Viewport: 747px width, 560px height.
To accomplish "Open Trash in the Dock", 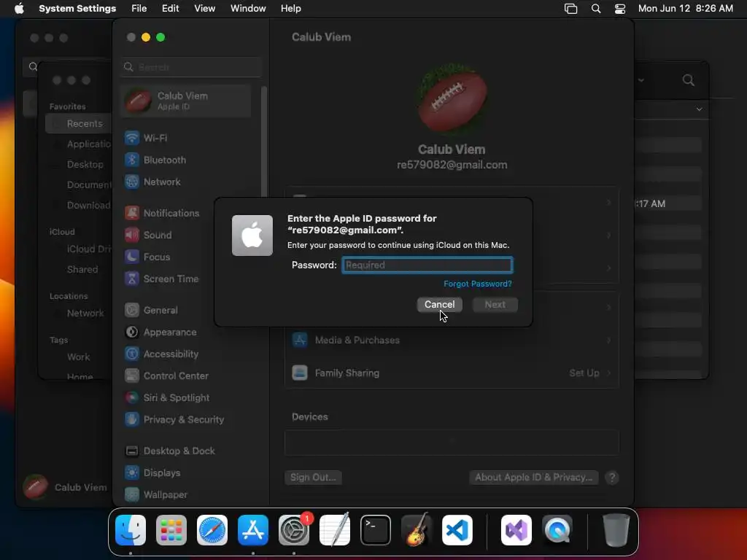I will pyautogui.click(x=616, y=530).
